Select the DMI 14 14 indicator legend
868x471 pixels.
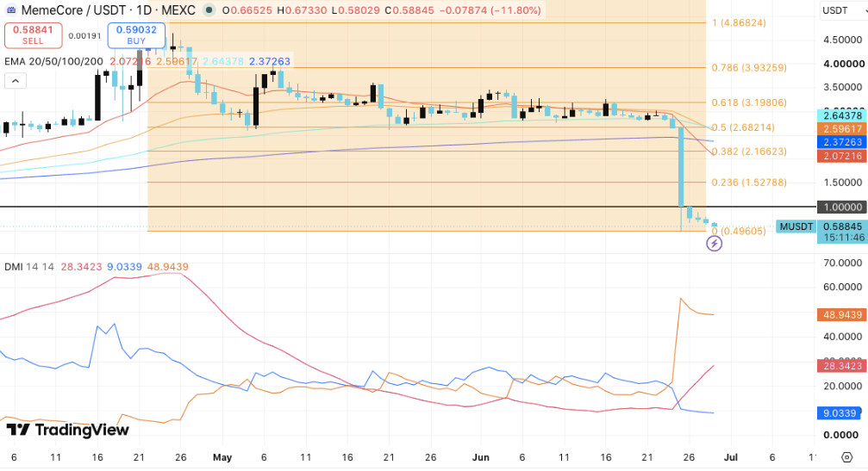pyautogui.click(x=29, y=266)
